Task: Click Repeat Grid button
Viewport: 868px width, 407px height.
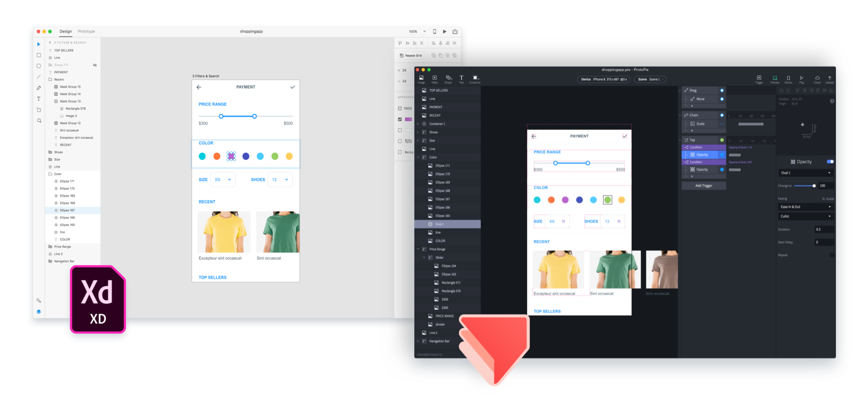Action: click(410, 56)
